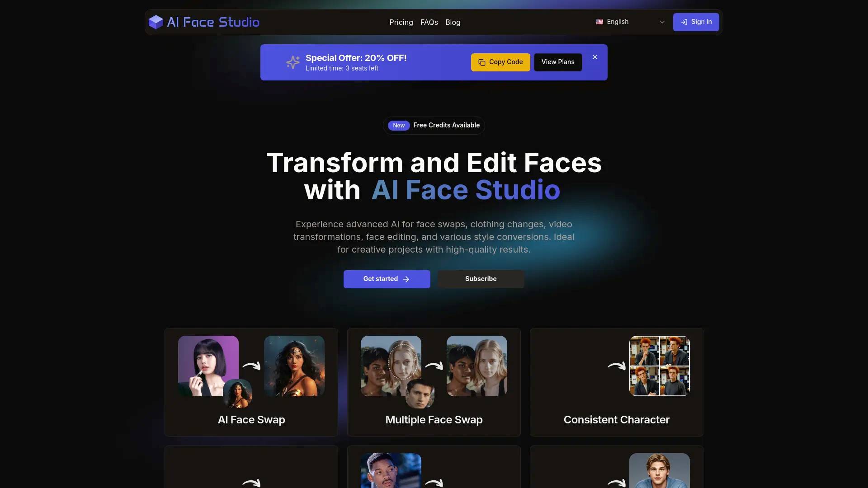Click the Get started button
This screenshot has width=868, height=488.
point(387,279)
